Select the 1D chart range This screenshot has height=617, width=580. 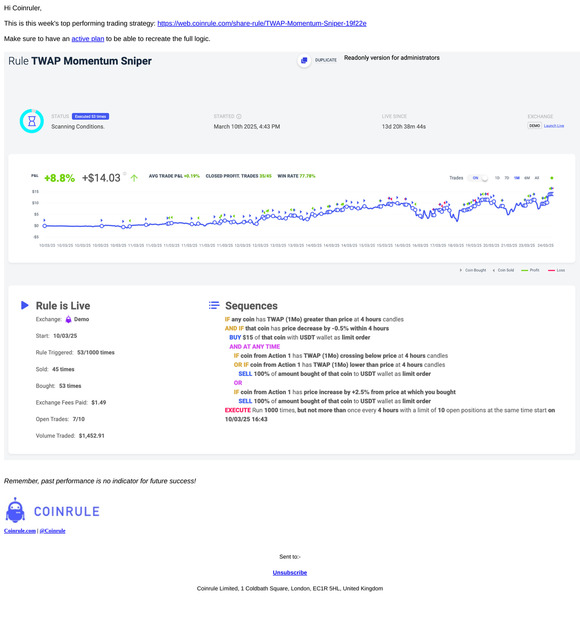pyautogui.click(x=497, y=178)
